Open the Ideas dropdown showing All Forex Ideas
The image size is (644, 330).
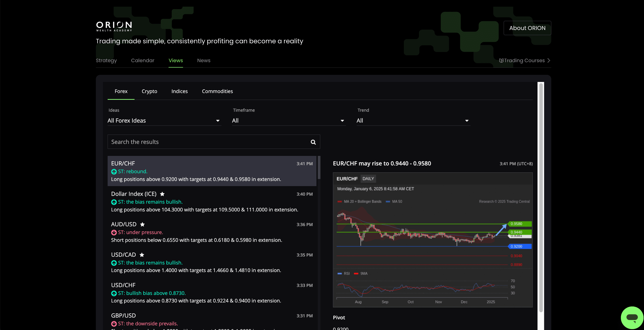[164, 121]
